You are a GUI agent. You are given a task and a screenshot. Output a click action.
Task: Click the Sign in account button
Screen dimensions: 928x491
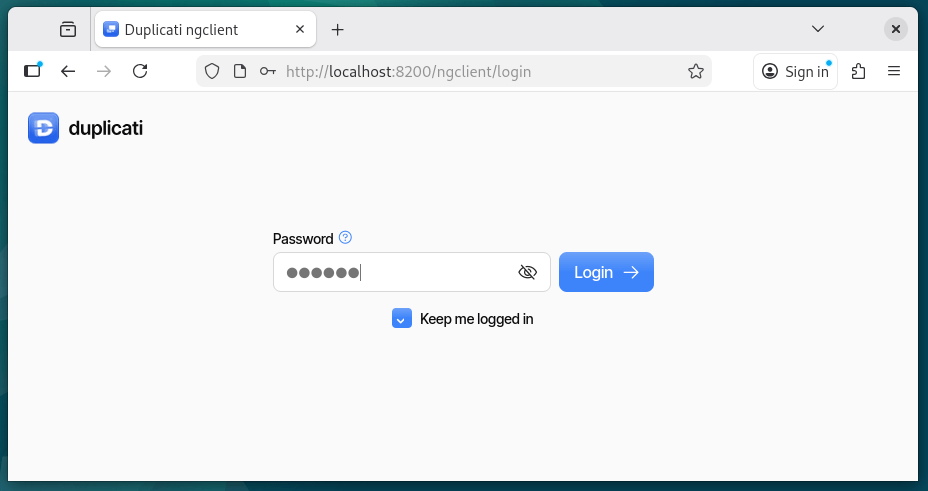pos(796,71)
